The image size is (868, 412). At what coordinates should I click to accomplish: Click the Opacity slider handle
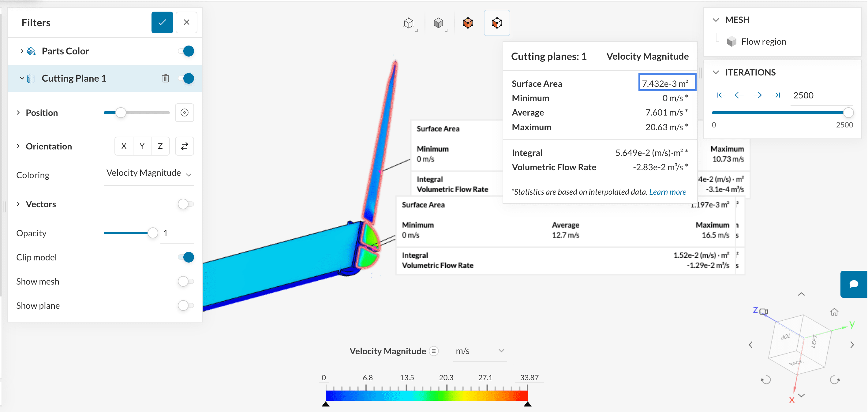coord(153,233)
